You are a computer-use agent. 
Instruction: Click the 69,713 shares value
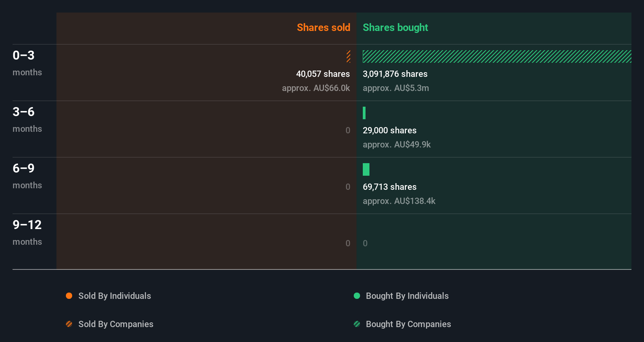click(389, 187)
